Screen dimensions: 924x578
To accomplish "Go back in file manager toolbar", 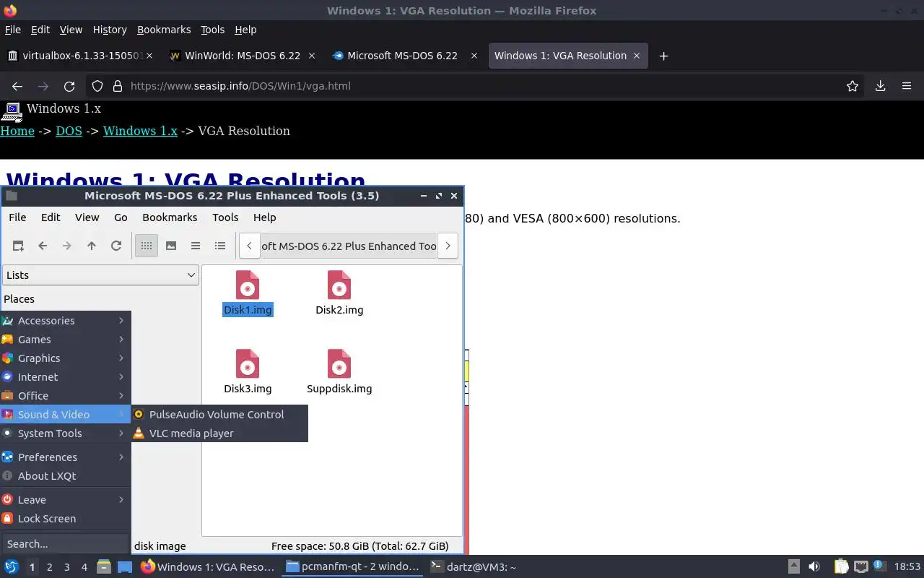I will click(43, 246).
